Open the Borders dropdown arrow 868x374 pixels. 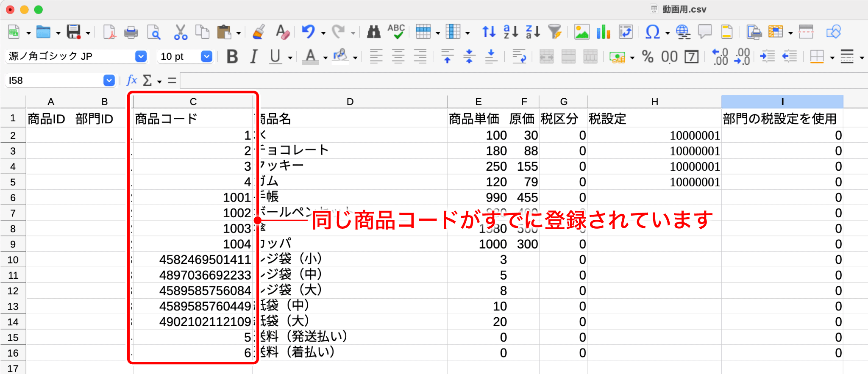[832, 57]
